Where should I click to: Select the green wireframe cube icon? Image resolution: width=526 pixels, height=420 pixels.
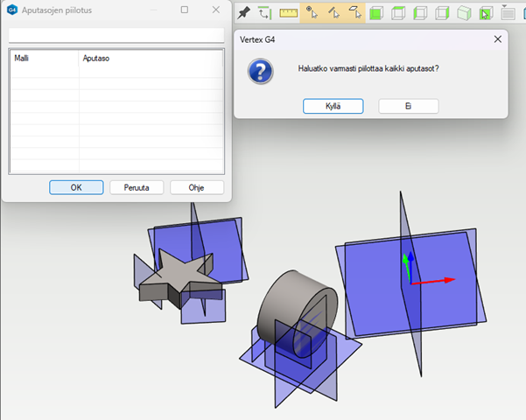tap(399, 13)
